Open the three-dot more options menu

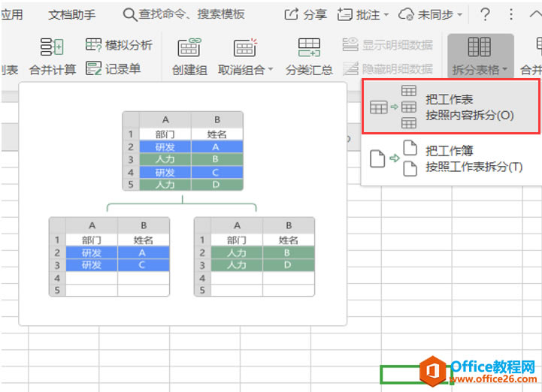pos(511,14)
